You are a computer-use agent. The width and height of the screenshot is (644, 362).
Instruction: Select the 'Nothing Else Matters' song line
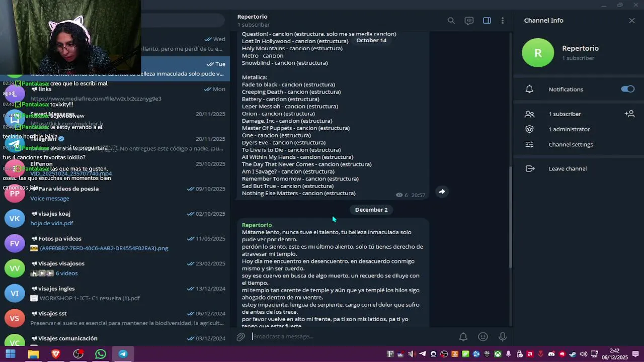pos(298,193)
